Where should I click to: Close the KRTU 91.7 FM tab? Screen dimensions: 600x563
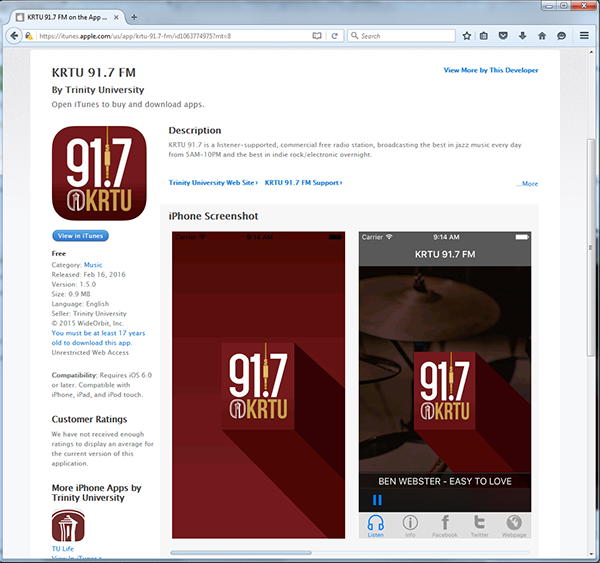116,17
